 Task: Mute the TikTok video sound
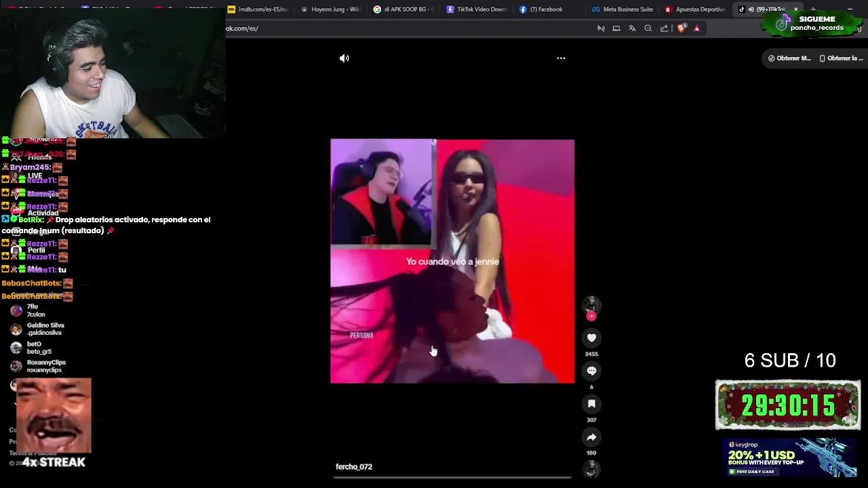pyautogui.click(x=344, y=58)
